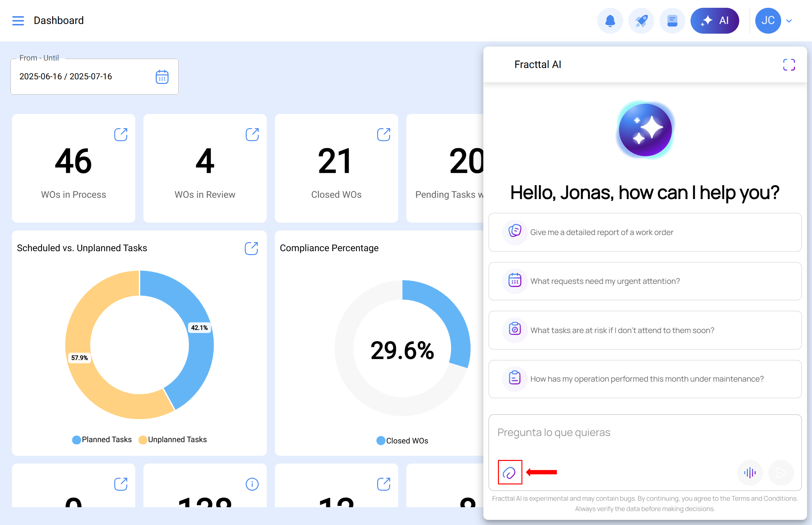Open the hamburger navigation menu
The height and width of the screenshot is (525, 812).
click(18, 20)
